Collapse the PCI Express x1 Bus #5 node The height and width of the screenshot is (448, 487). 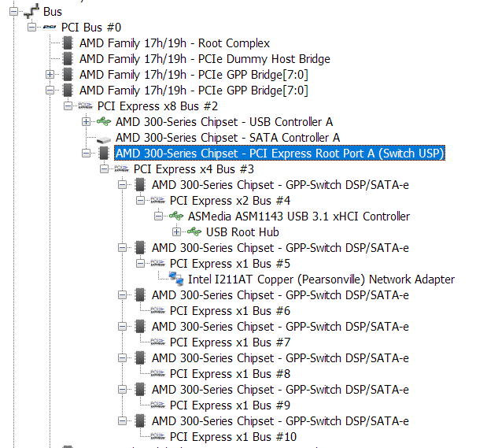(140, 264)
